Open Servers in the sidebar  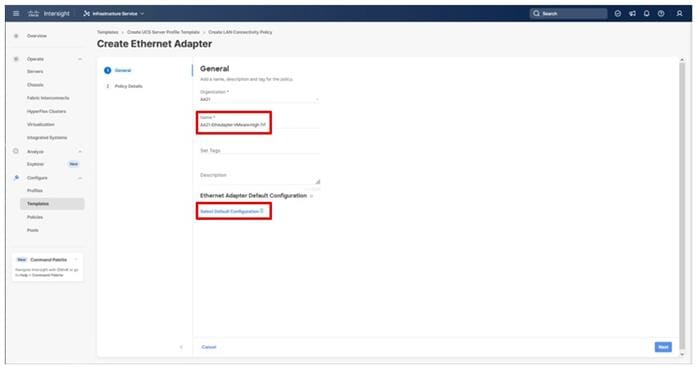tap(35, 71)
